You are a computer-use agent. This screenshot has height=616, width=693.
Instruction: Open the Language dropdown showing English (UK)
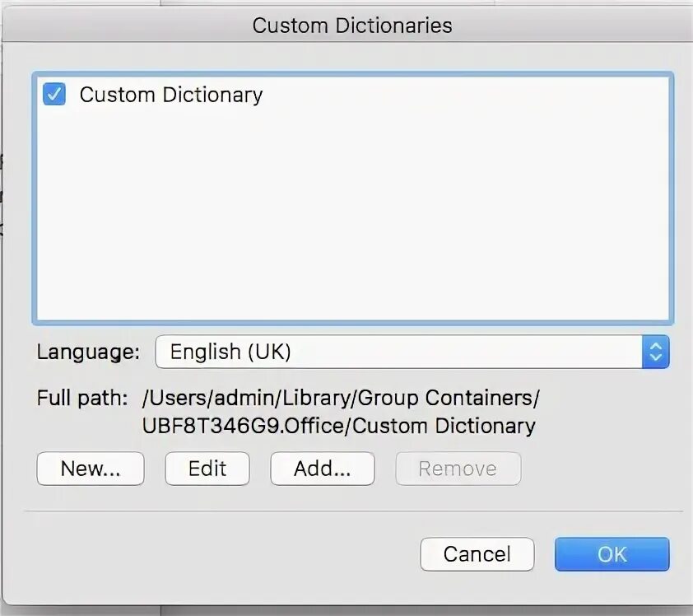click(x=412, y=352)
